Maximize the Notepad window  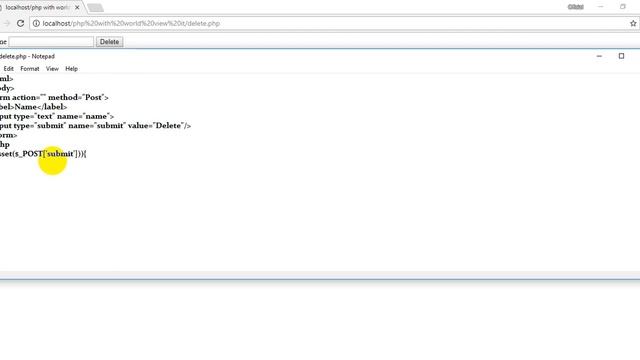[x=621, y=56]
